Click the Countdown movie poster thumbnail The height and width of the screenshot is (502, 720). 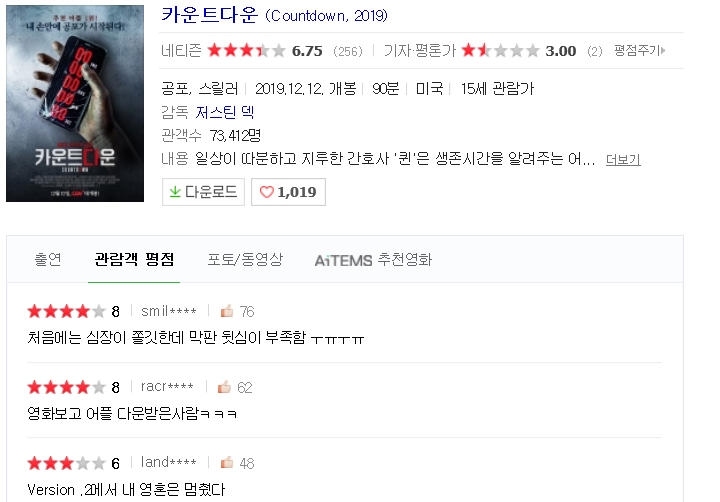(75, 103)
